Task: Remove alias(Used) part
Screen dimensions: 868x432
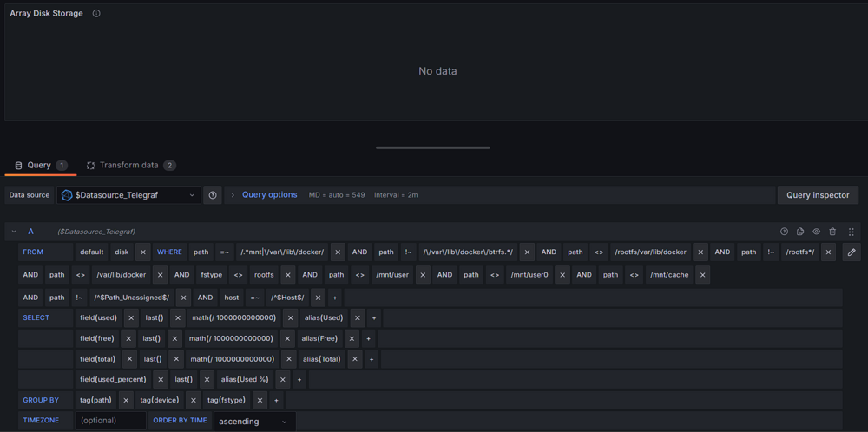Action: (x=358, y=318)
